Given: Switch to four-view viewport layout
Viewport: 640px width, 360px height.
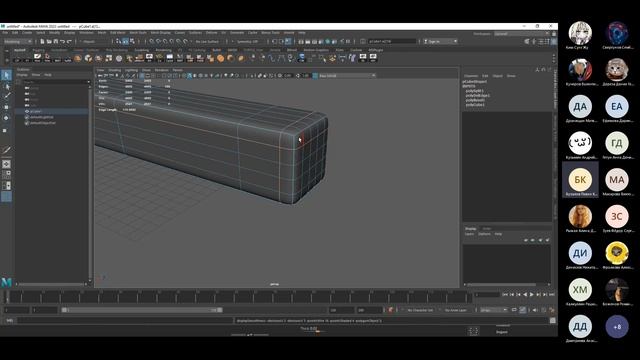Looking at the screenshot, I should (x=7, y=175).
